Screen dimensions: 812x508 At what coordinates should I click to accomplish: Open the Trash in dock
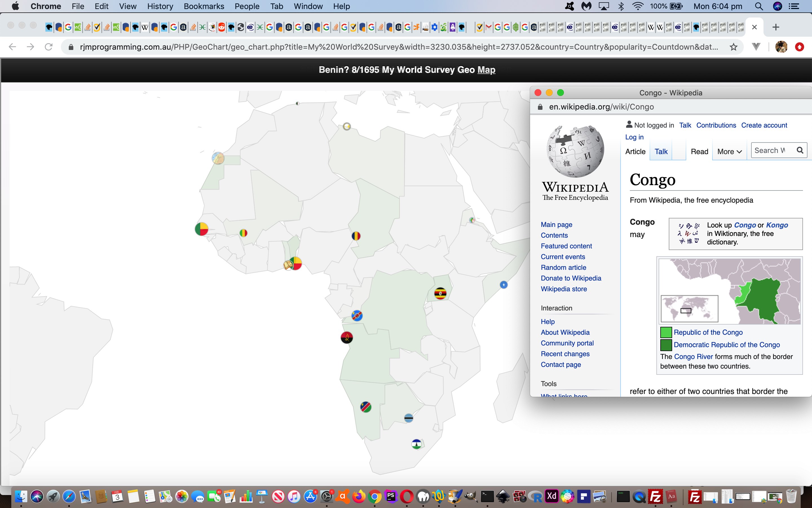[791, 496]
